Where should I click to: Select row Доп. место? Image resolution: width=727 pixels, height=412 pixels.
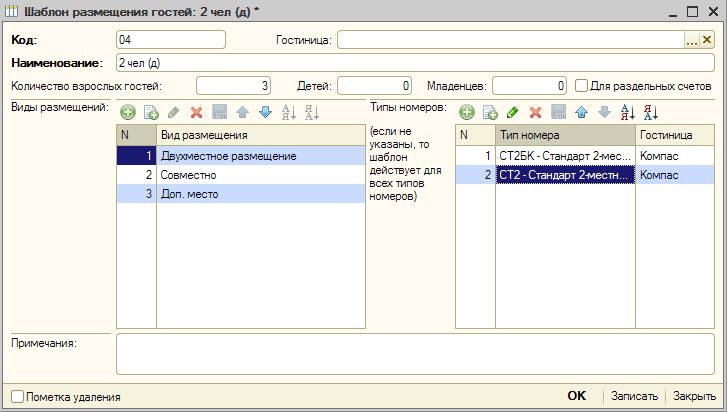pyautogui.click(x=241, y=194)
